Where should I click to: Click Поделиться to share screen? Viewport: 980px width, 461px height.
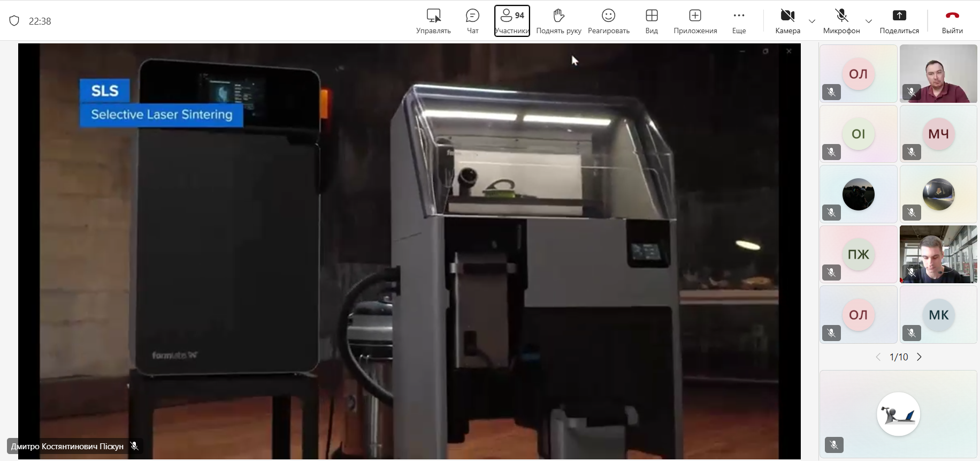899,21
